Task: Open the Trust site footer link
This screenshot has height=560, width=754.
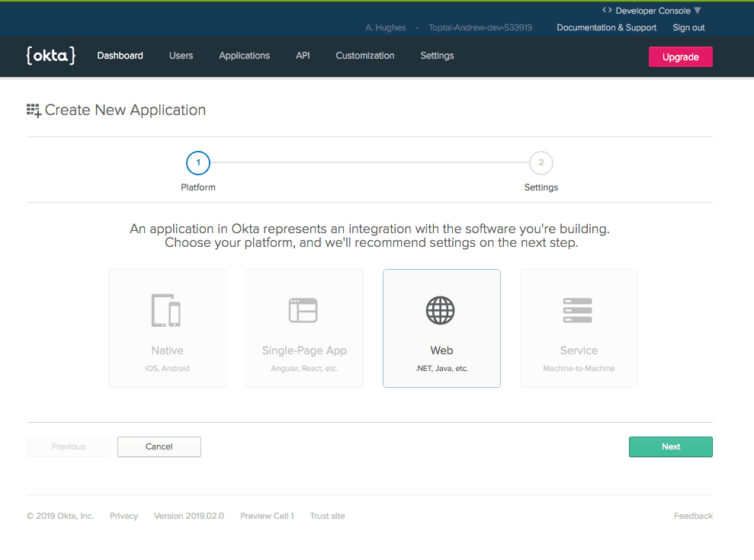Action: [x=327, y=516]
